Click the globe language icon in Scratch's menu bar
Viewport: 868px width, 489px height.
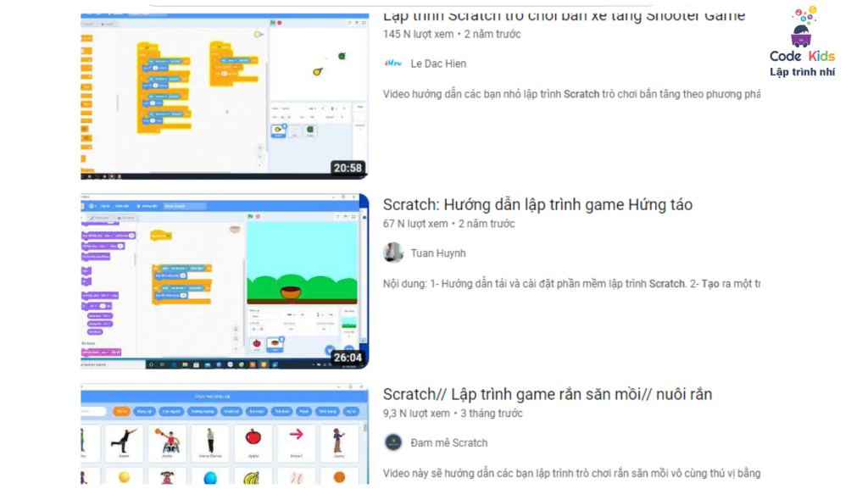(x=92, y=206)
